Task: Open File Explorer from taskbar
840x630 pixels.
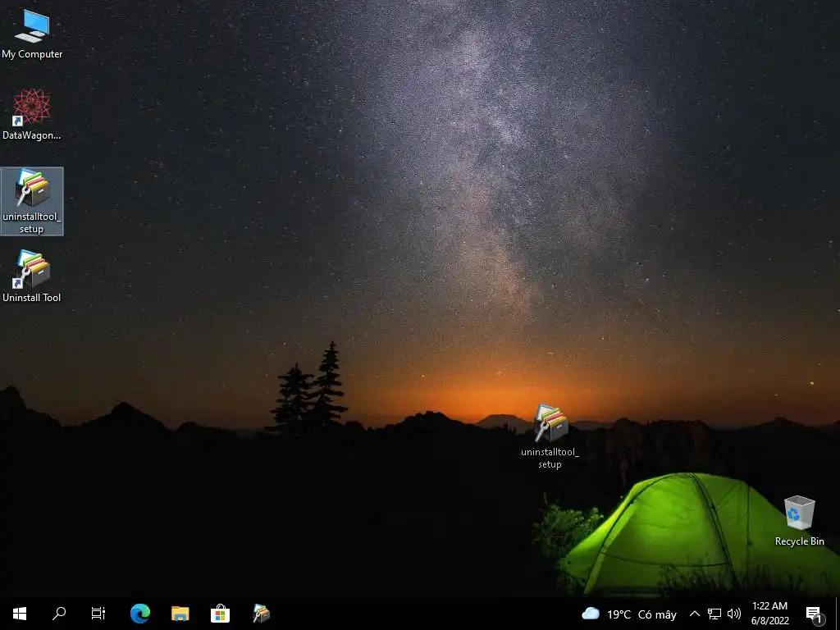Action: (180, 614)
